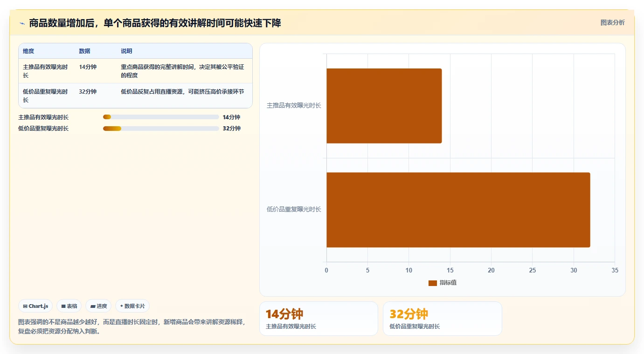
Task: Click the 32分钟 value beside the progress bar
Action: (232, 129)
